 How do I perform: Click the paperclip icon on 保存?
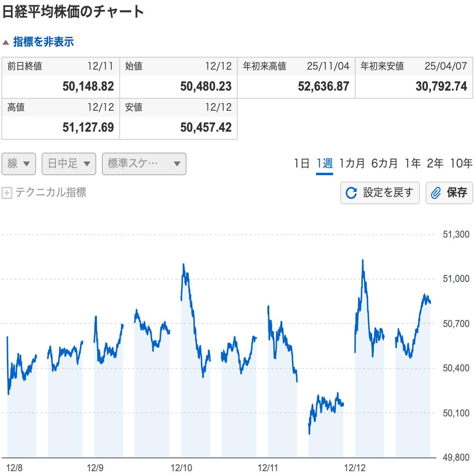pyautogui.click(x=436, y=193)
